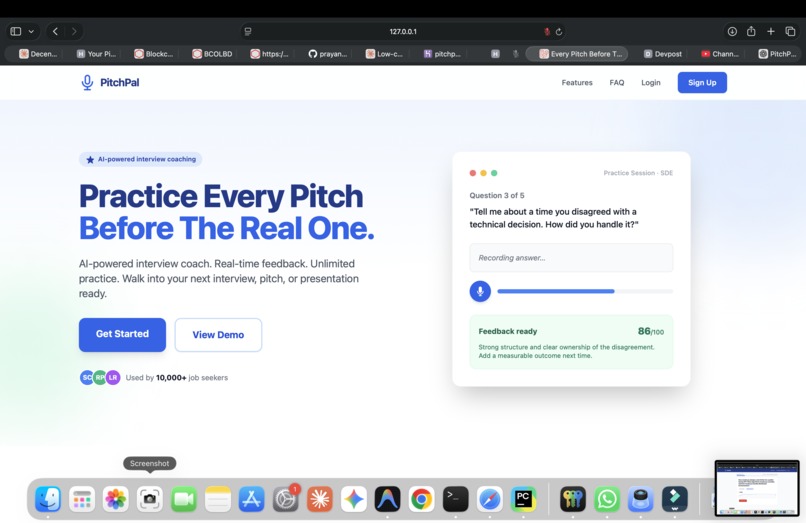
Task: Open Notes app in the dock
Action: [217, 499]
